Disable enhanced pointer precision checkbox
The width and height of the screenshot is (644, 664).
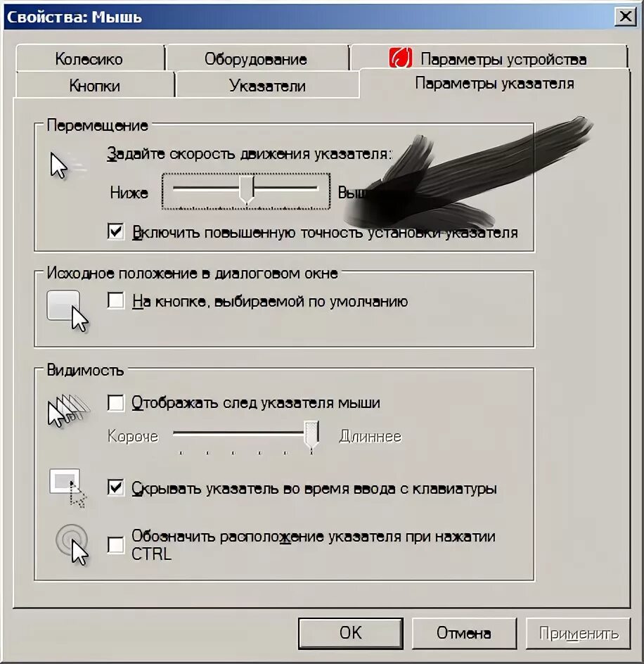[115, 231]
